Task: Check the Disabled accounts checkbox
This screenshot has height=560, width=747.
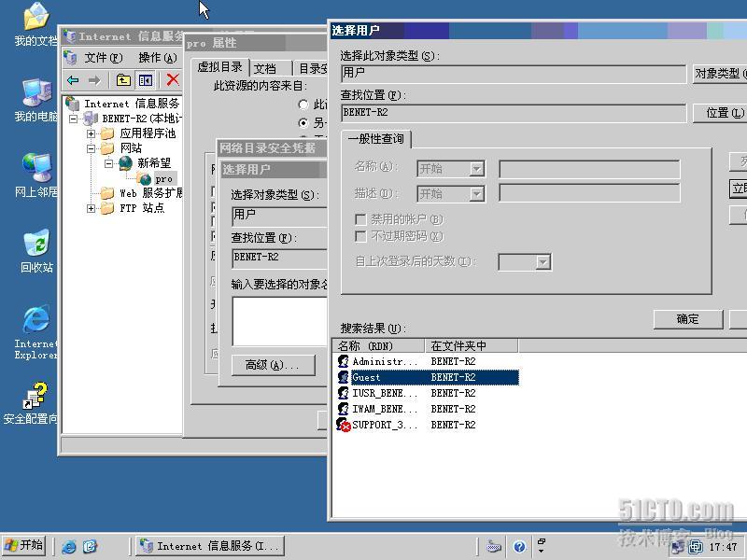Action: point(361,219)
